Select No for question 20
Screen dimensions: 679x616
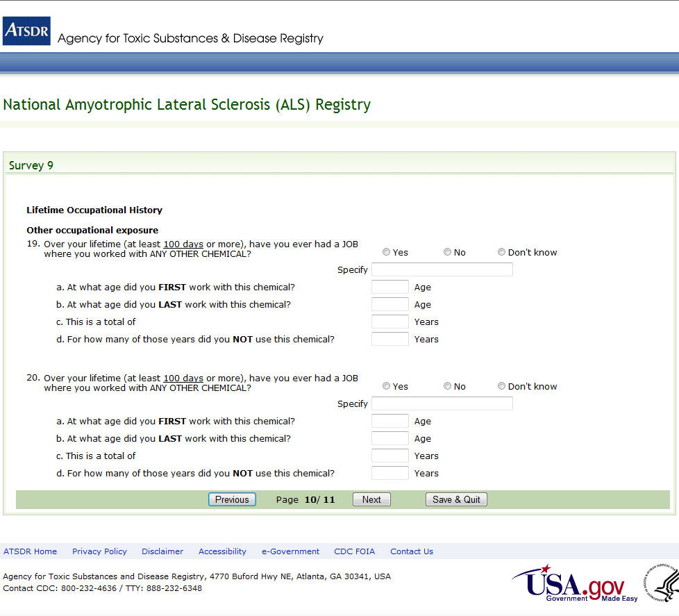click(447, 386)
